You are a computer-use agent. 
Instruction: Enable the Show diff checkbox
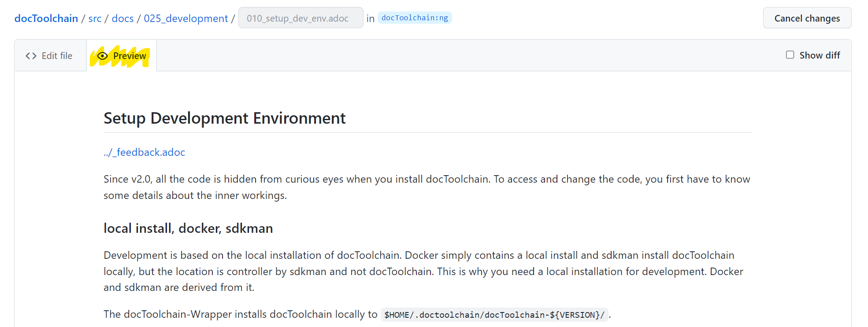790,55
